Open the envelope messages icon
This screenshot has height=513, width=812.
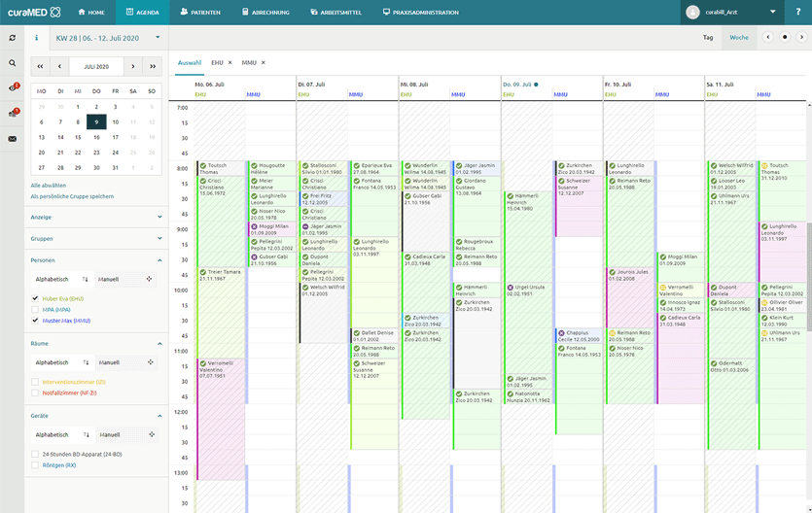click(13, 139)
